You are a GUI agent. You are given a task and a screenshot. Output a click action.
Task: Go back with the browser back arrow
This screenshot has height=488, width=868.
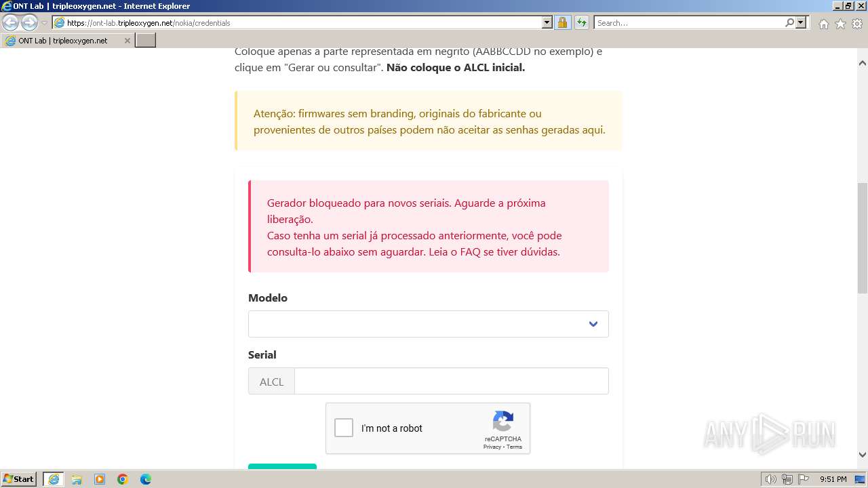pyautogui.click(x=11, y=22)
